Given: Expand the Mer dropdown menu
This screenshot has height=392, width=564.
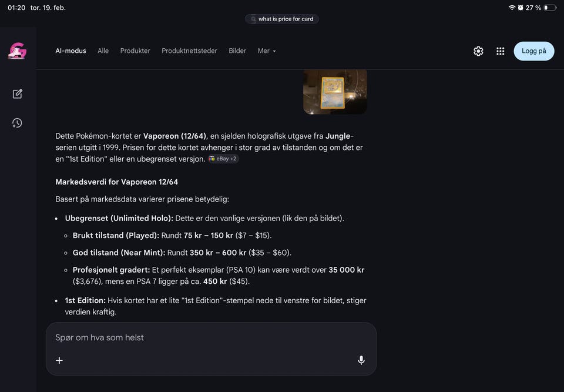Looking at the screenshot, I should (x=267, y=51).
